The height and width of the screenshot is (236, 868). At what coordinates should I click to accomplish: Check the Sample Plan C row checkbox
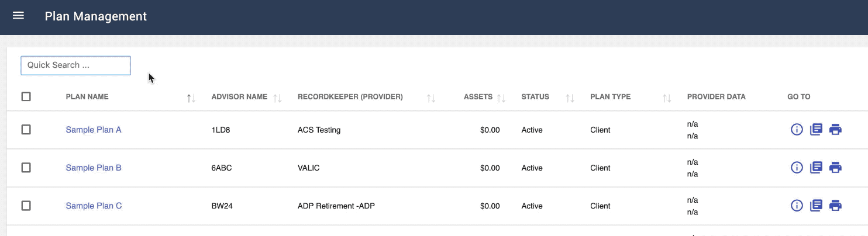(x=26, y=206)
